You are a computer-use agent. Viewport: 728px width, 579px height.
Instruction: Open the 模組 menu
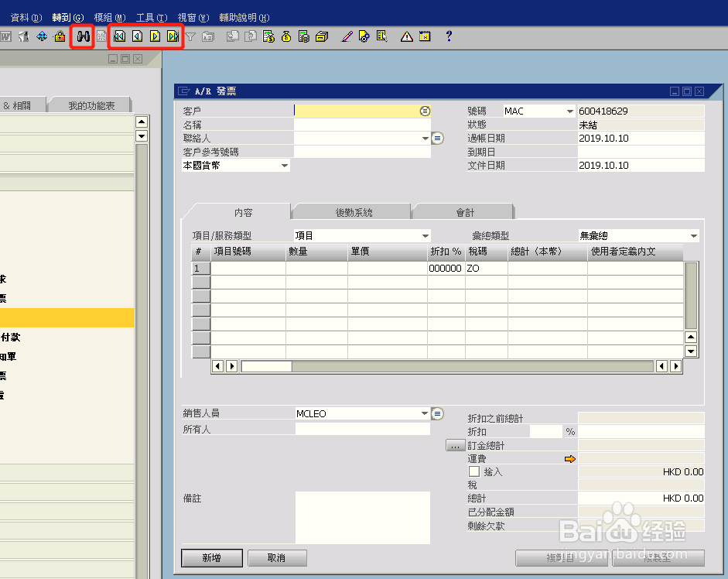[x=108, y=15]
